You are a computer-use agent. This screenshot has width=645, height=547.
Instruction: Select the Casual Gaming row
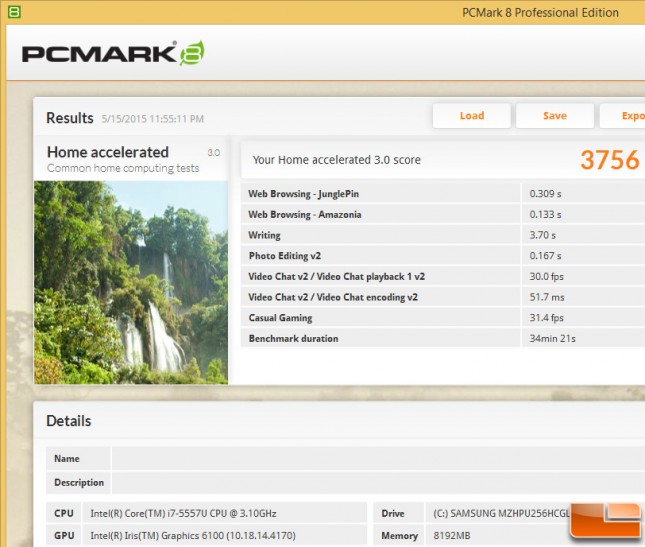[x=443, y=318]
